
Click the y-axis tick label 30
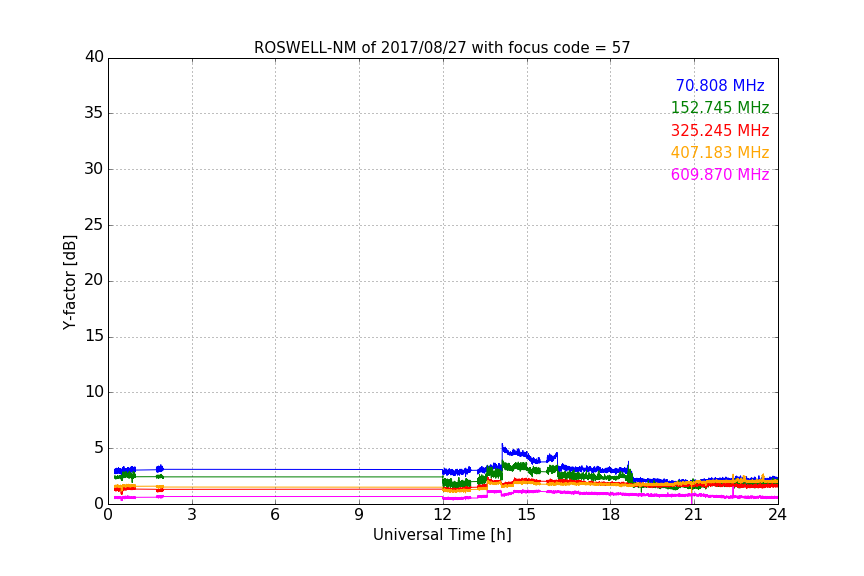point(94,169)
